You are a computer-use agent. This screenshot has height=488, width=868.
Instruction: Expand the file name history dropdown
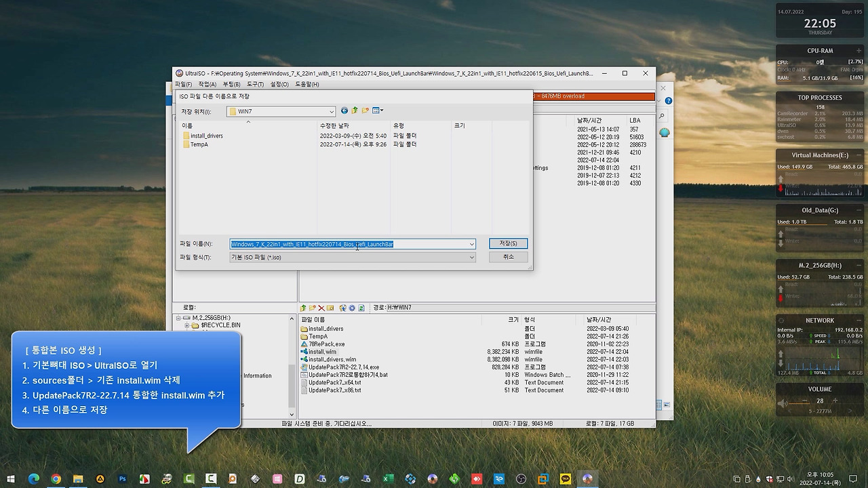tap(471, 244)
